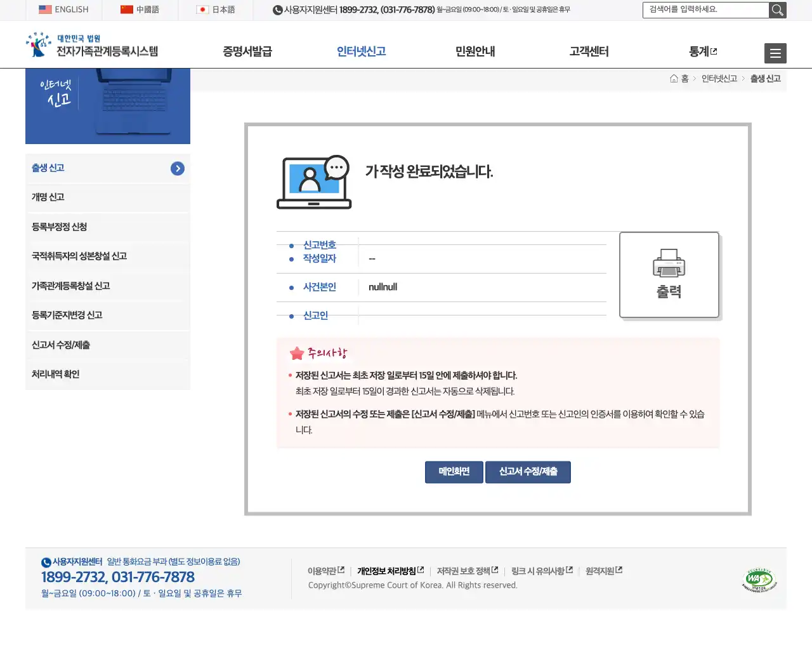Click the 신고서 수정/제출 button

[528, 472]
